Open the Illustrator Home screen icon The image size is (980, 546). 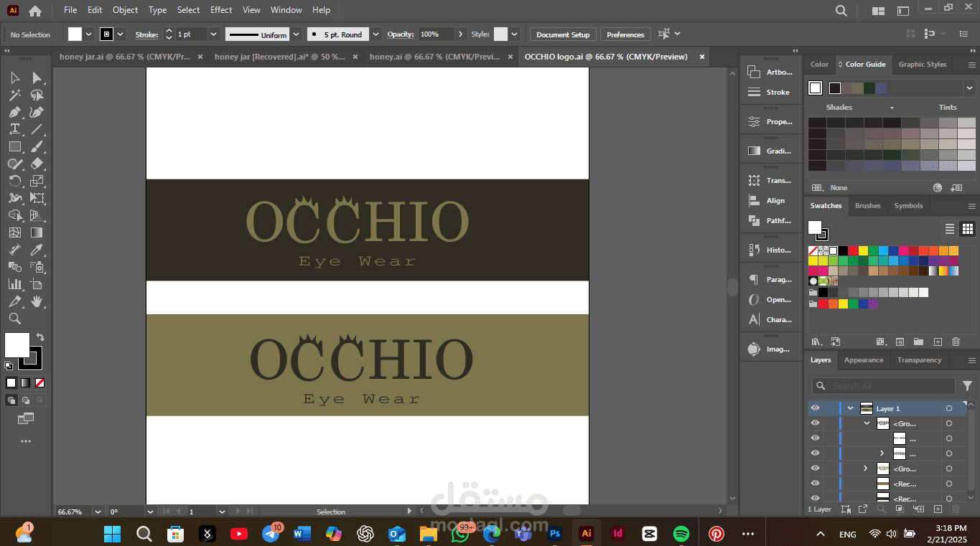[x=34, y=11]
